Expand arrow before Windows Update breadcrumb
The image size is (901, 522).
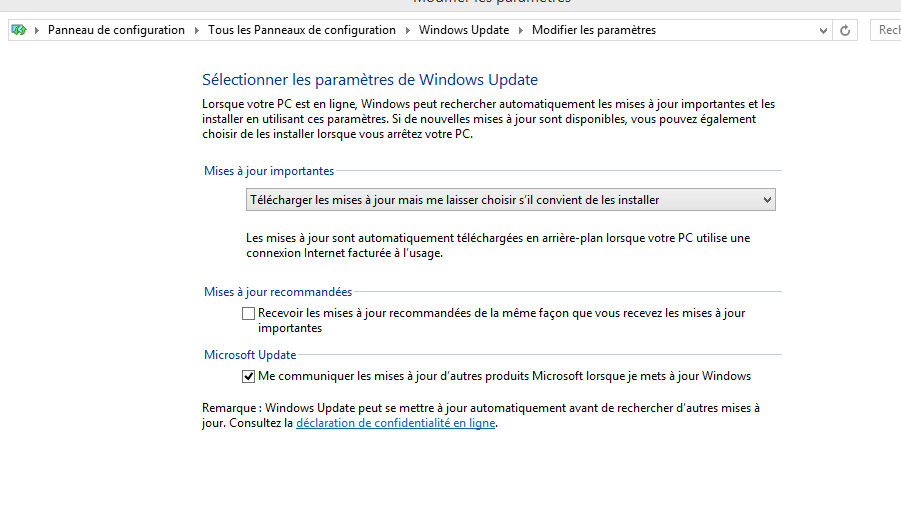(x=407, y=30)
